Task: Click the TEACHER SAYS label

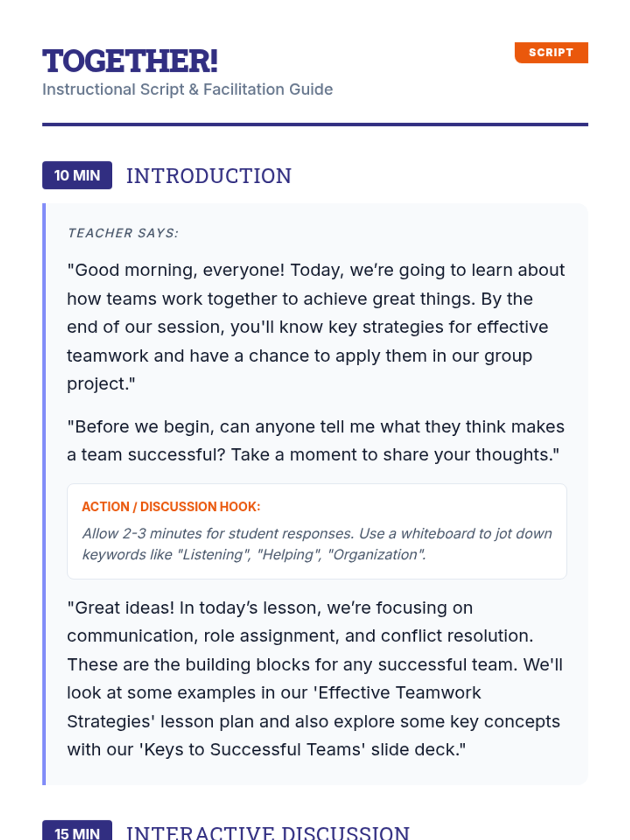Action: click(123, 233)
